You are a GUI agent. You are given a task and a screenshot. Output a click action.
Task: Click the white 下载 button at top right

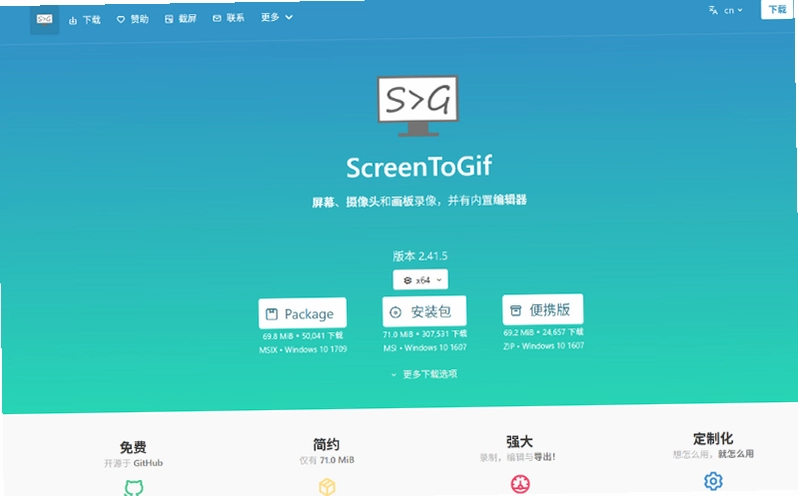[777, 9]
